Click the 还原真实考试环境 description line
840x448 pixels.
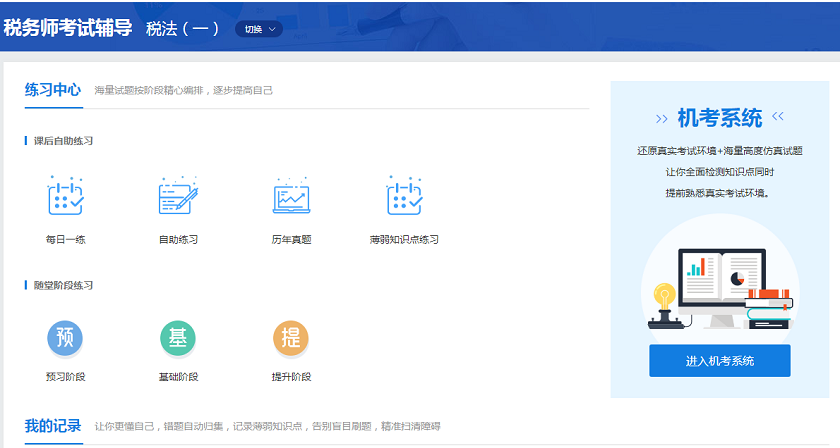click(x=719, y=151)
